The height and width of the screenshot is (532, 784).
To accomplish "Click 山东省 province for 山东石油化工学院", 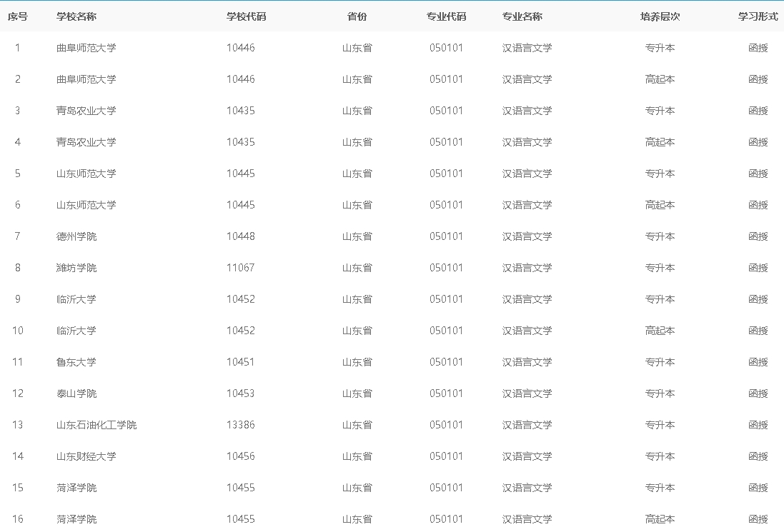I will (x=357, y=425).
